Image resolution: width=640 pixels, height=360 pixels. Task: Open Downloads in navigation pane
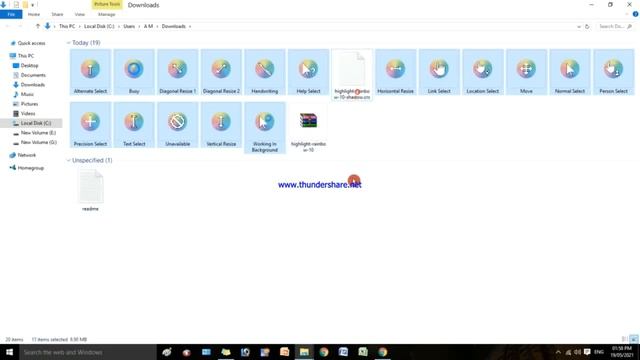pos(33,84)
